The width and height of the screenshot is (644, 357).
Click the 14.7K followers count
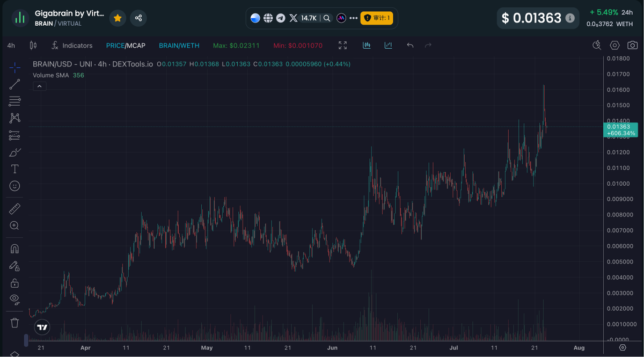click(x=309, y=18)
